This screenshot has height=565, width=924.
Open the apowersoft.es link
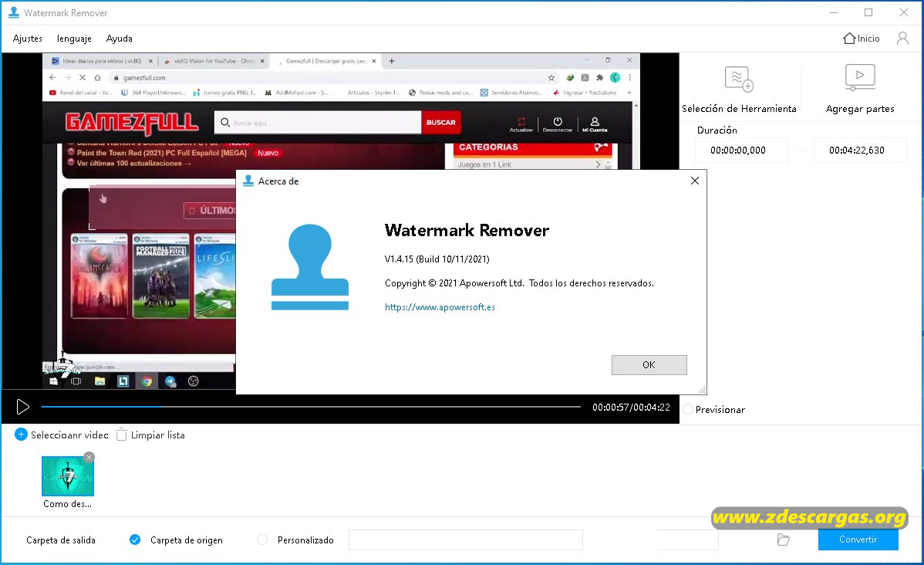click(440, 306)
